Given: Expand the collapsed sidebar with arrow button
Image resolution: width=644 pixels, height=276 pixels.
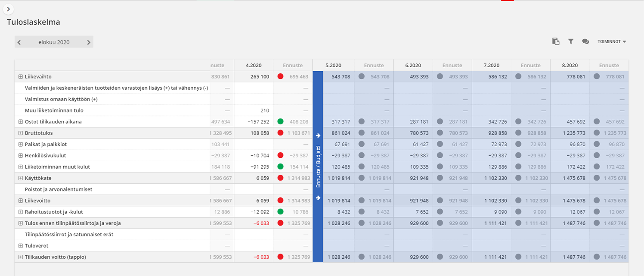Looking at the screenshot, I should [x=8, y=9].
